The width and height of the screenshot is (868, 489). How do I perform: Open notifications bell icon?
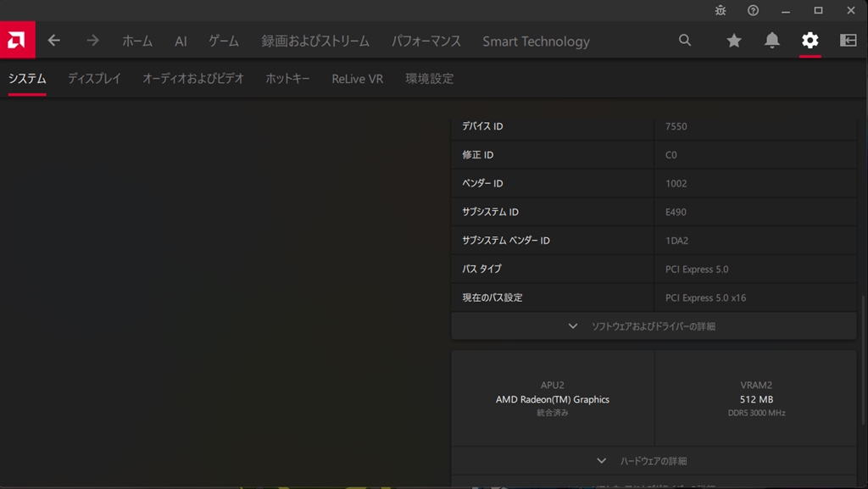click(772, 40)
